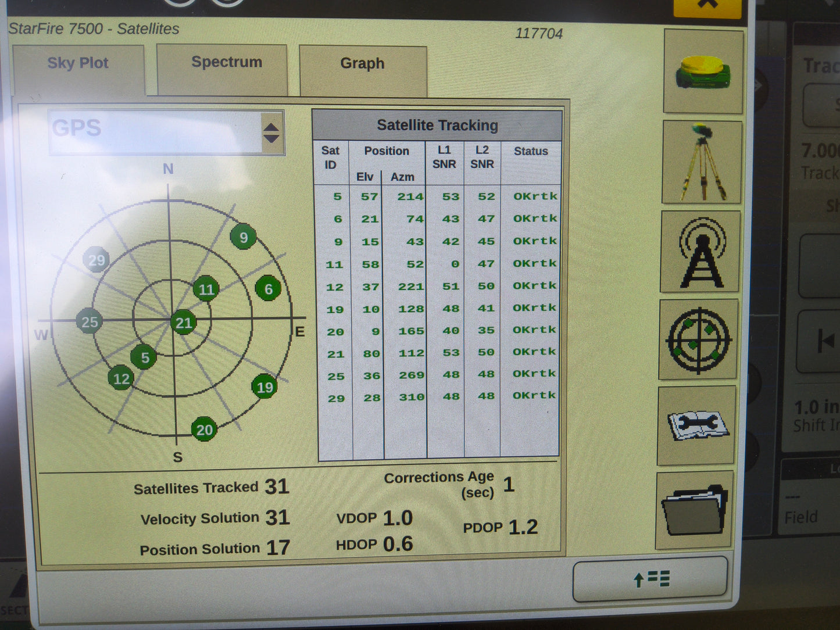
Task: Click Sat ID 19 in tracking table
Action: coord(335,310)
